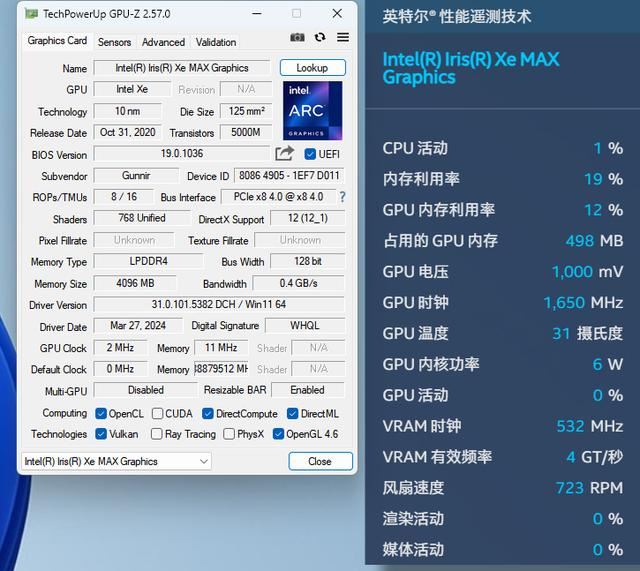Image resolution: width=640 pixels, height=571 pixels.
Task: Toggle the OpenGL 4.6 checkbox
Action: pos(278,434)
